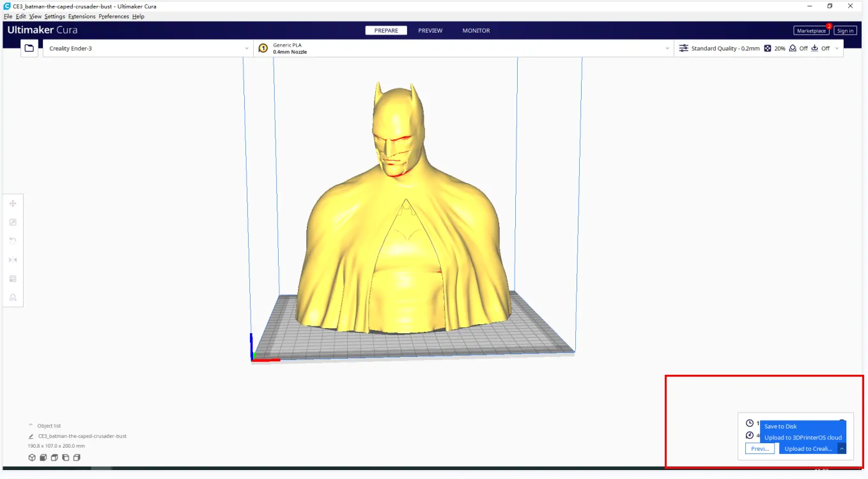This screenshot has height=479, width=868.
Task: Switch to the PREVIEW stage tab
Action: pos(430,31)
